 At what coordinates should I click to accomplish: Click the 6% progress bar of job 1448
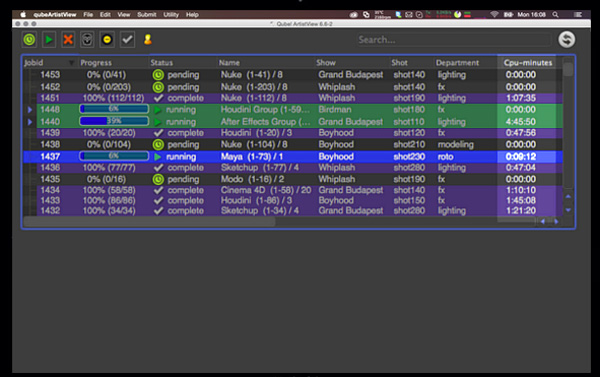pyautogui.click(x=114, y=109)
